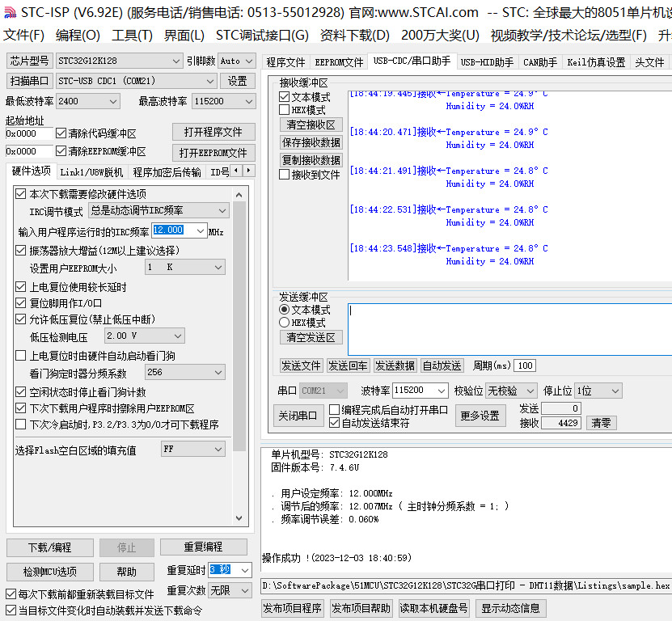Toggle 清除代码缓冲区 checkbox
The image size is (672, 621).
(61, 133)
